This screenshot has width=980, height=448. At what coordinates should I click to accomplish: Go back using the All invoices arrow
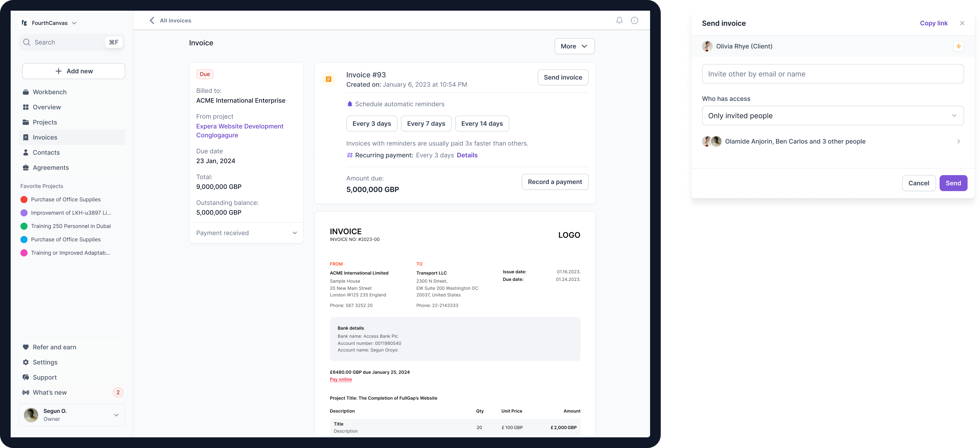[152, 20]
